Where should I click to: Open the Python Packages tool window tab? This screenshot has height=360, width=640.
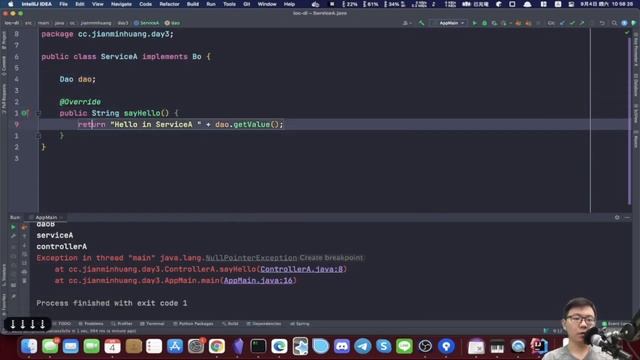(193, 324)
